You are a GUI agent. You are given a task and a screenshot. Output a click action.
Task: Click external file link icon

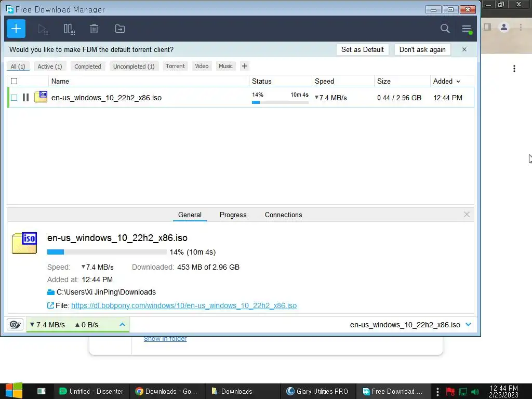pos(50,305)
